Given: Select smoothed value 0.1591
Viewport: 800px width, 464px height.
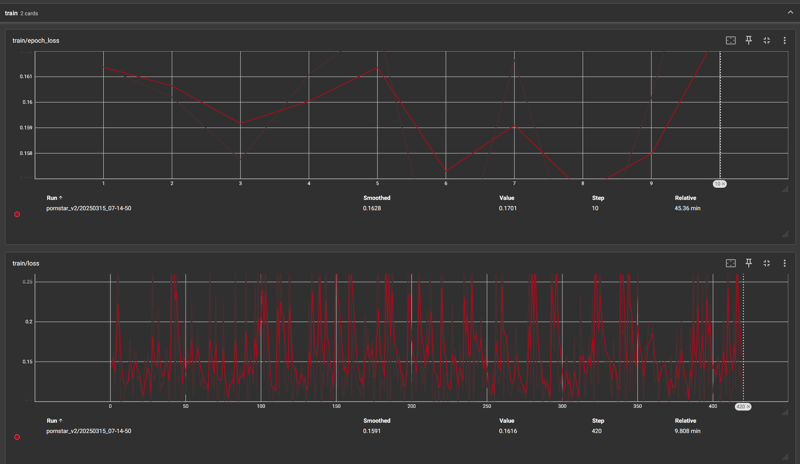Looking at the screenshot, I should coord(371,431).
